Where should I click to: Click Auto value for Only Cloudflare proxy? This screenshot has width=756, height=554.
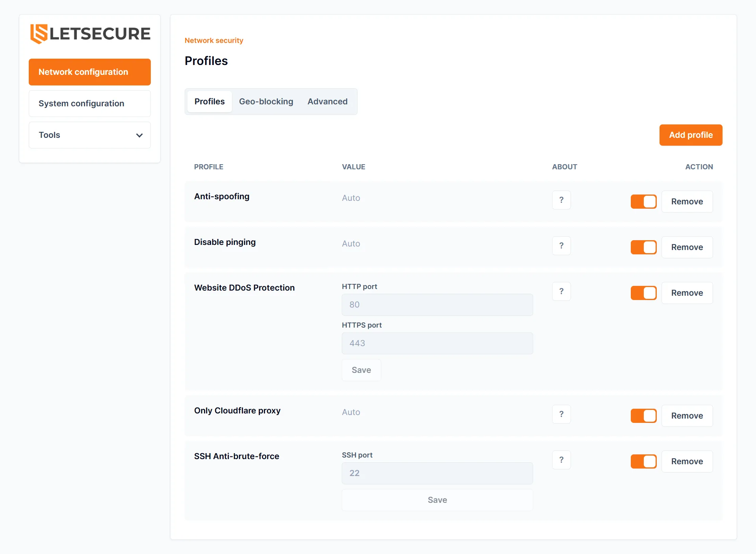point(351,412)
